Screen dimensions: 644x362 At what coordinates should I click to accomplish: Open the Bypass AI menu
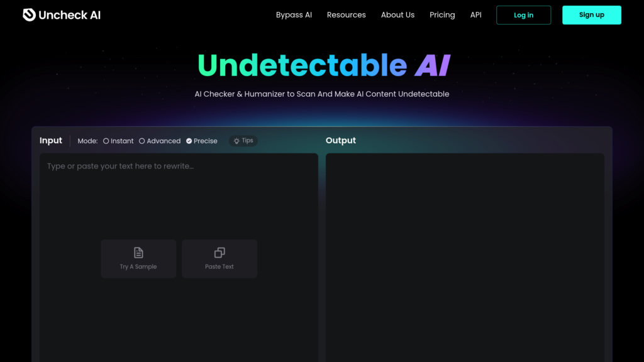[294, 15]
